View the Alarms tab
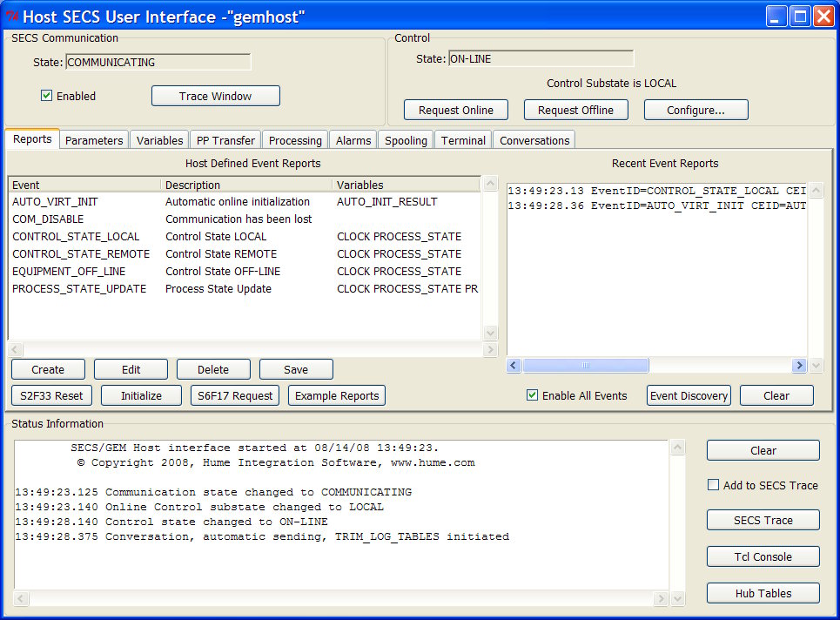The width and height of the screenshot is (840, 620). [353, 140]
